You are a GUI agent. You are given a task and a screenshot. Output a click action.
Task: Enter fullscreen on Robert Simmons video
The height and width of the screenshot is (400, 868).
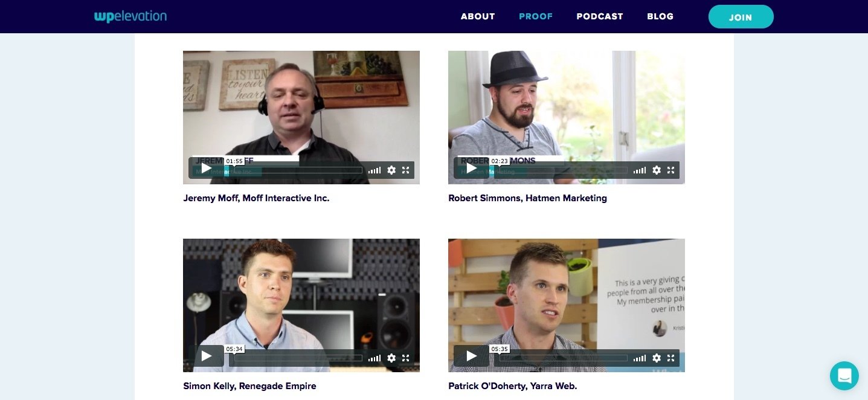coord(671,170)
